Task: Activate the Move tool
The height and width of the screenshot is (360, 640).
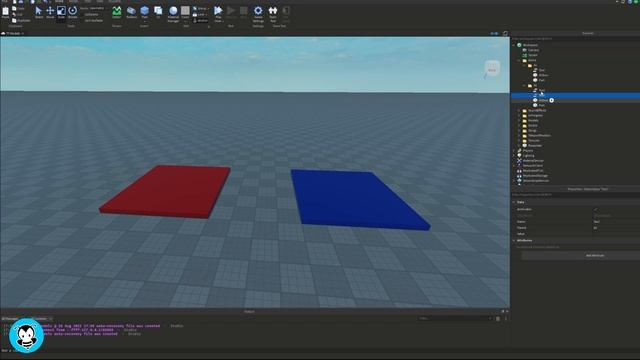Action: (x=50, y=12)
